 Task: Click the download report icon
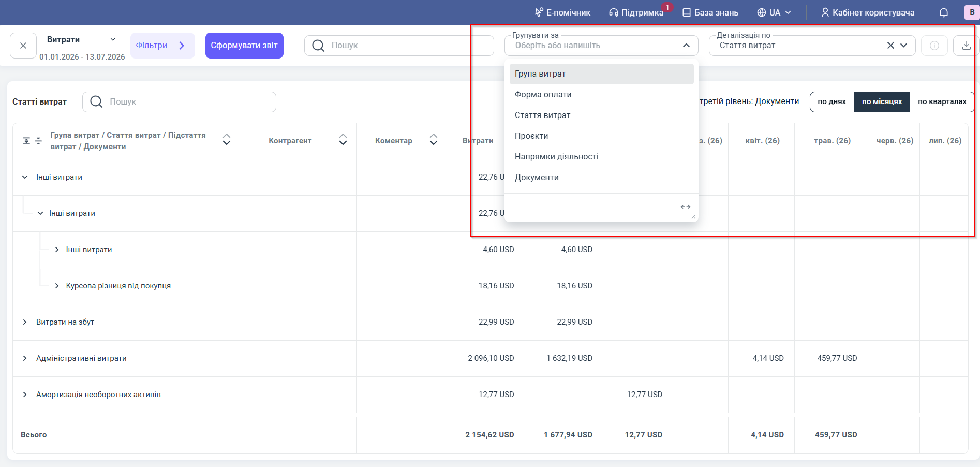tap(966, 46)
